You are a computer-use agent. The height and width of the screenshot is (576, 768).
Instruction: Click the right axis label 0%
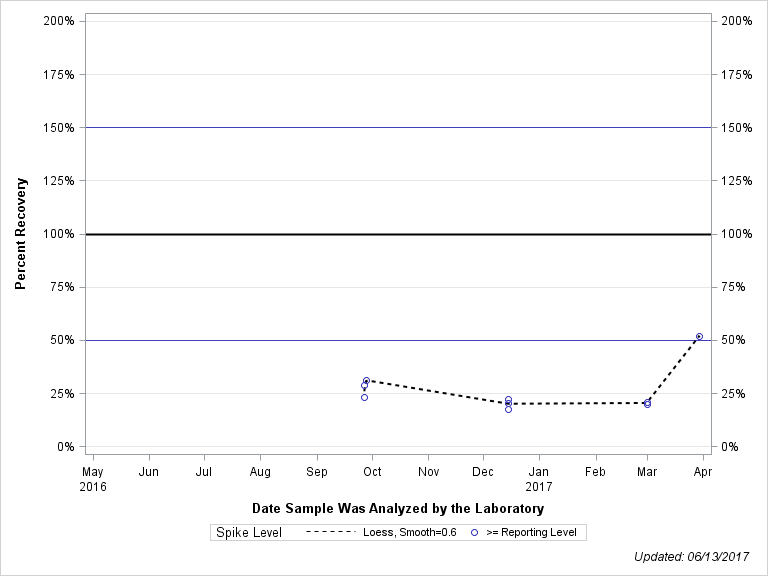(730, 447)
